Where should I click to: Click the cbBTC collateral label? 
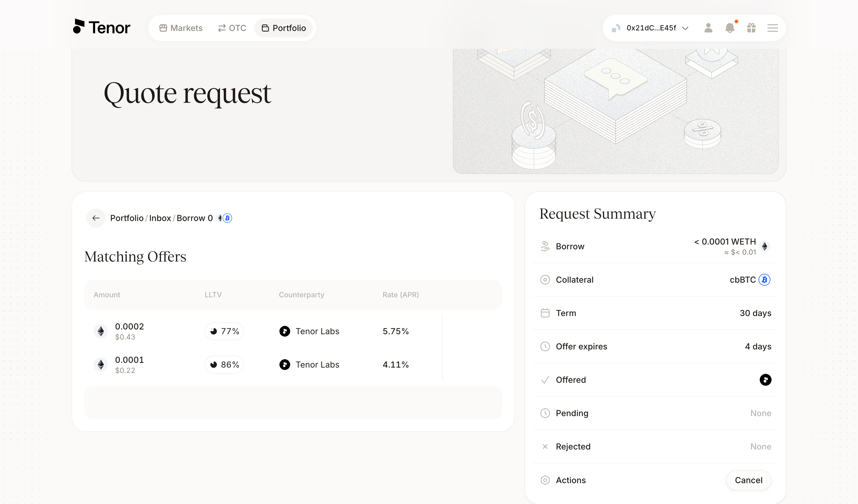pyautogui.click(x=743, y=280)
